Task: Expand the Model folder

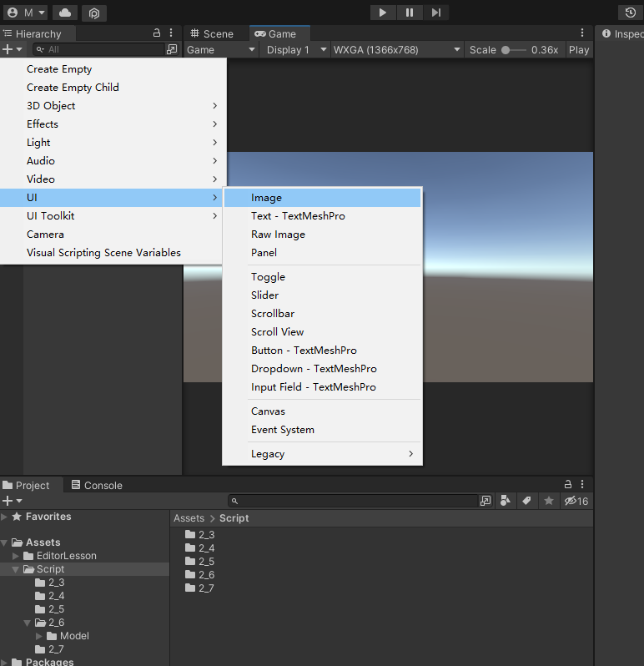Action: pos(39,636)
